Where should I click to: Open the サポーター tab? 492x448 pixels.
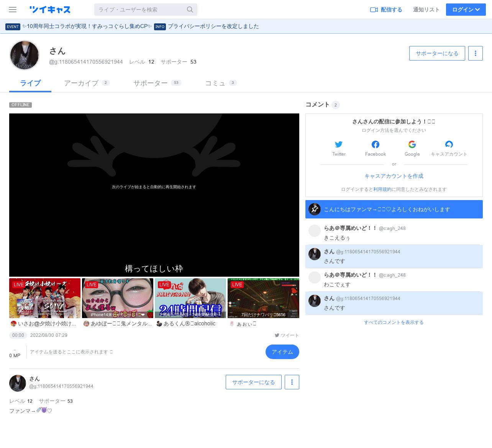(157, 83)
